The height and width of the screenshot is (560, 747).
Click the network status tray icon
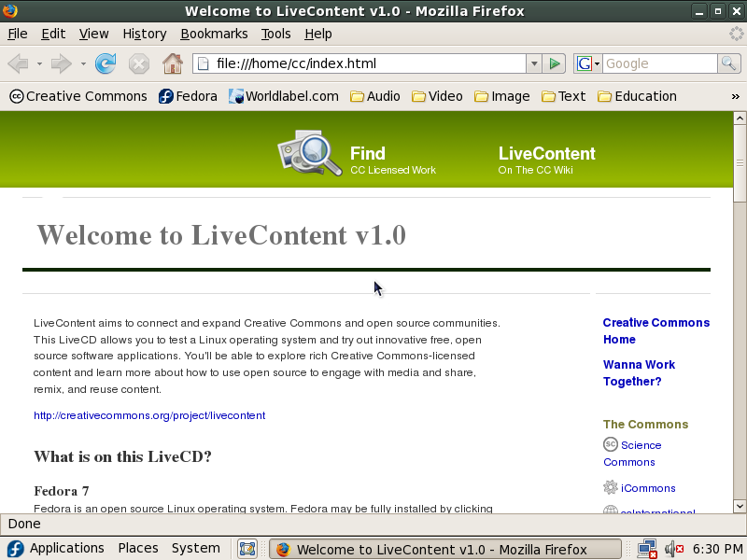pos(647,549)
